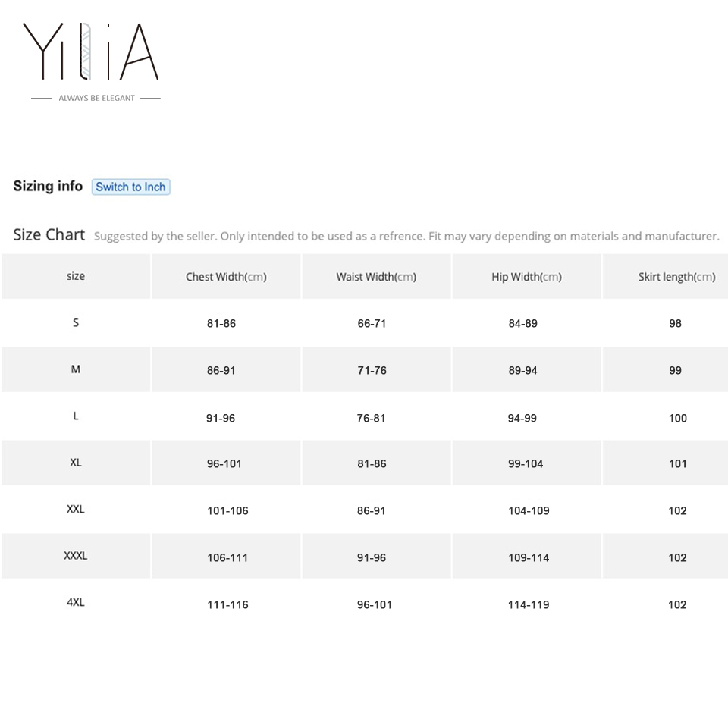Viewport: 728px width, 728px height.
Task: Select the 4XL size row label
Action: click(75, 603)
